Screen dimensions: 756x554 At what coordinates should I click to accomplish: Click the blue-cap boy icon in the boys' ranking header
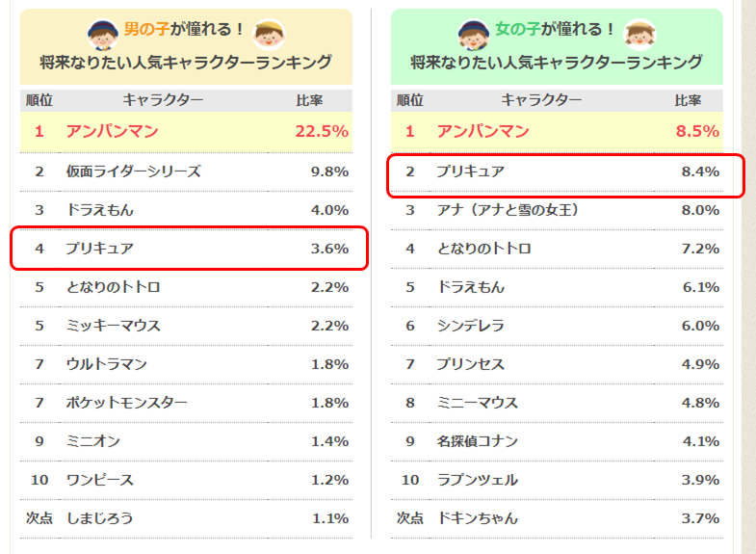102,33
